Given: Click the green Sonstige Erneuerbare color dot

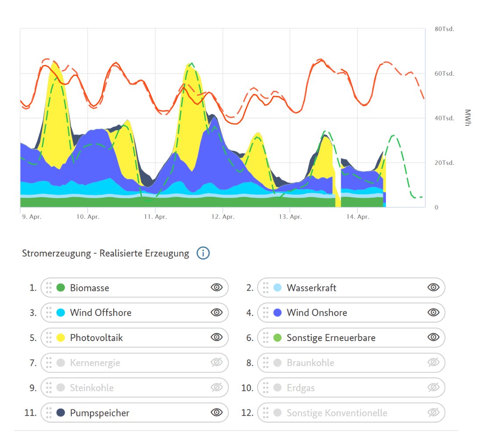Looking at the screenshot, I should click(277, 338).
